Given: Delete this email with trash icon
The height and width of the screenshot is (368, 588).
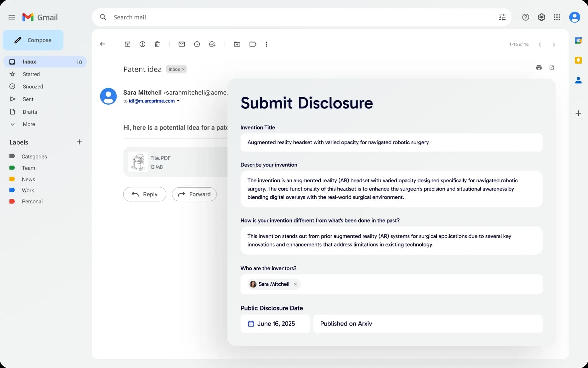Looking at the screenshot, I should point(157,44).
